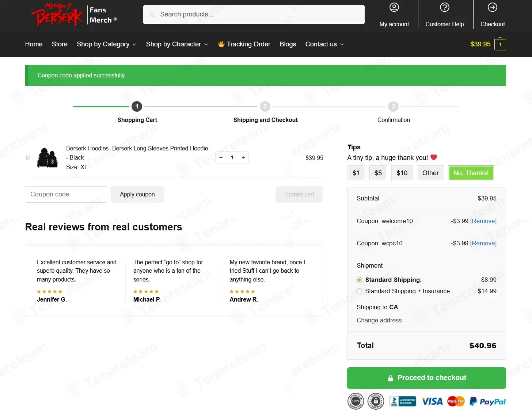Decrease hoodie quantity with minus
The image size is (532, 410).
[x=221, y=158]
